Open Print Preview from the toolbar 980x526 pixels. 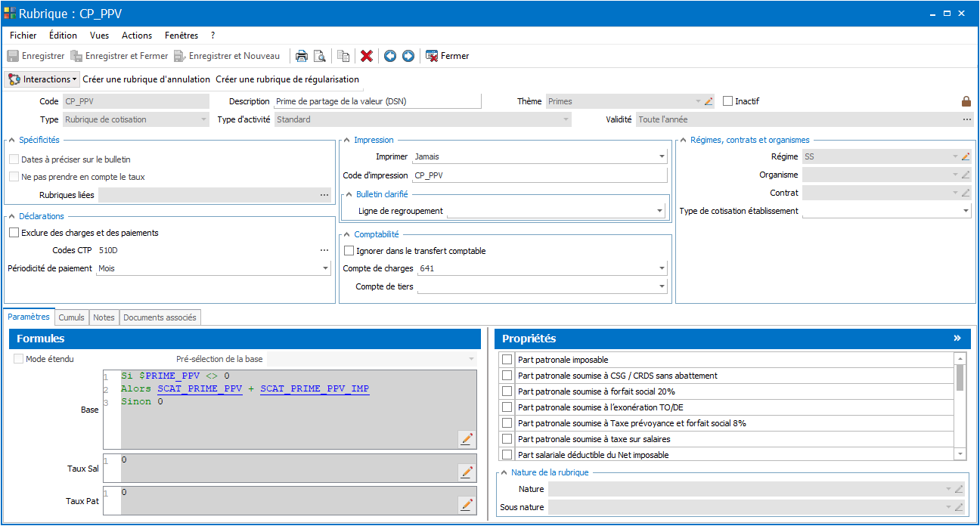pyautogui.click(x=319, y=56)
